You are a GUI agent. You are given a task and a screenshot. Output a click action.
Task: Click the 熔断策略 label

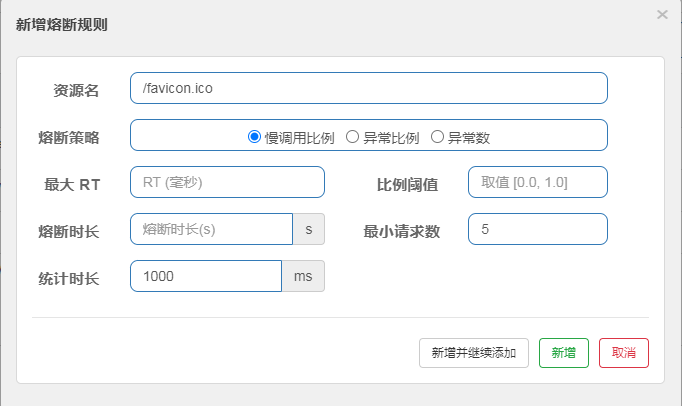(69, 138)
